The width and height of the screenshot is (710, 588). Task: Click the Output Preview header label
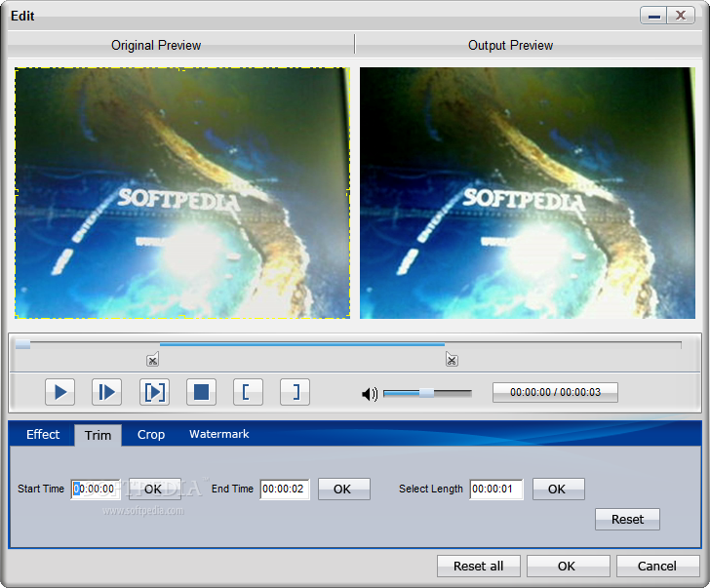[510, 45]
